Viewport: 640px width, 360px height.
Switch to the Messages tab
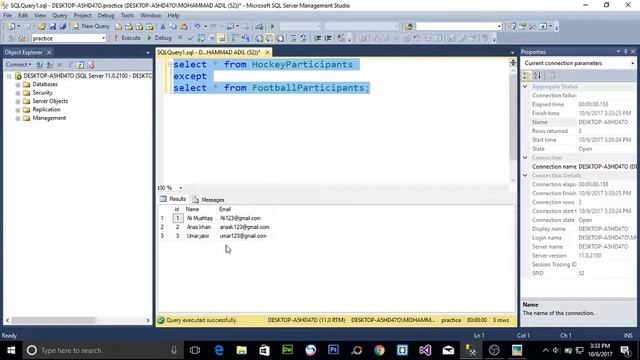(x=208, y=200)
